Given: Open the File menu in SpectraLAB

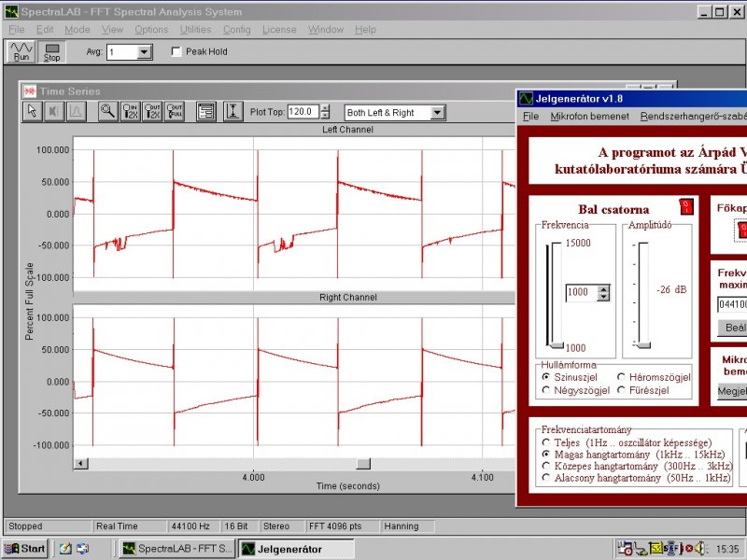Looking at the screenshot, I should [x=16, y=30].
